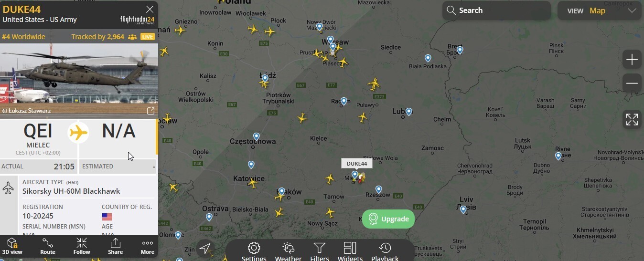Open the Filters panel

pos(320,251)
